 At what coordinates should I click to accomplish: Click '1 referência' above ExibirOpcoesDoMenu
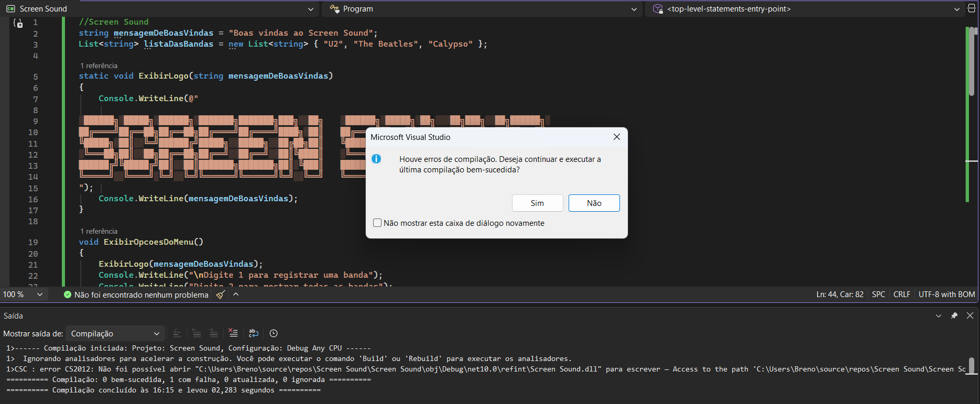(x=99, y=231)
